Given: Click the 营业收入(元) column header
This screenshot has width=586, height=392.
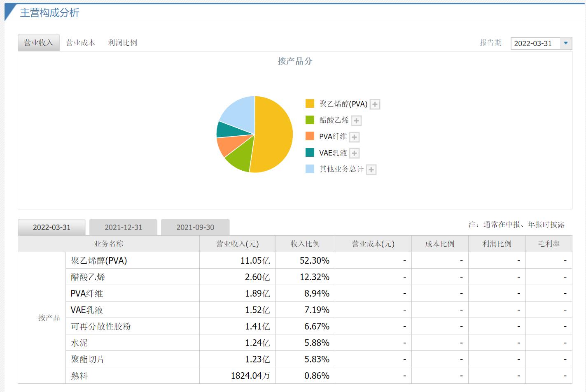Looking at the screenshot, I should [238, 244].
